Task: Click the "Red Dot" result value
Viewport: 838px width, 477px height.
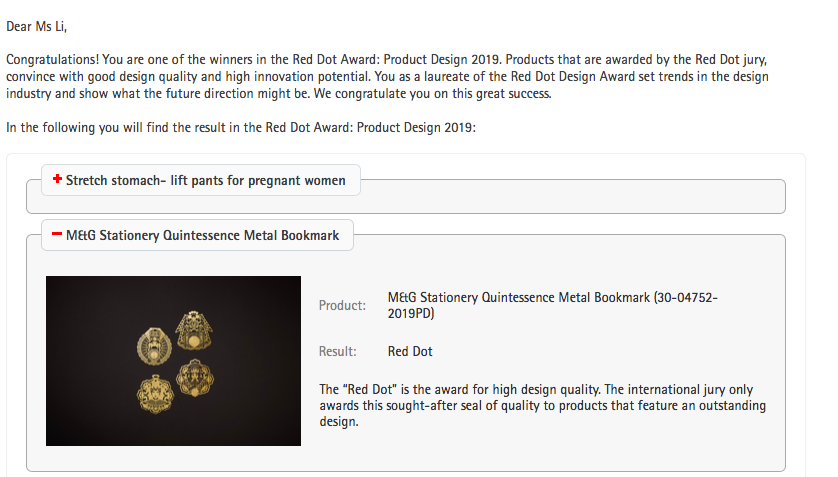Action: 410,352
